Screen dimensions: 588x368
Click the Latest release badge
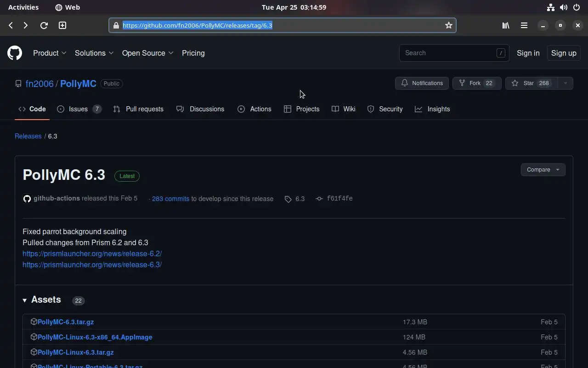point(127,176)
